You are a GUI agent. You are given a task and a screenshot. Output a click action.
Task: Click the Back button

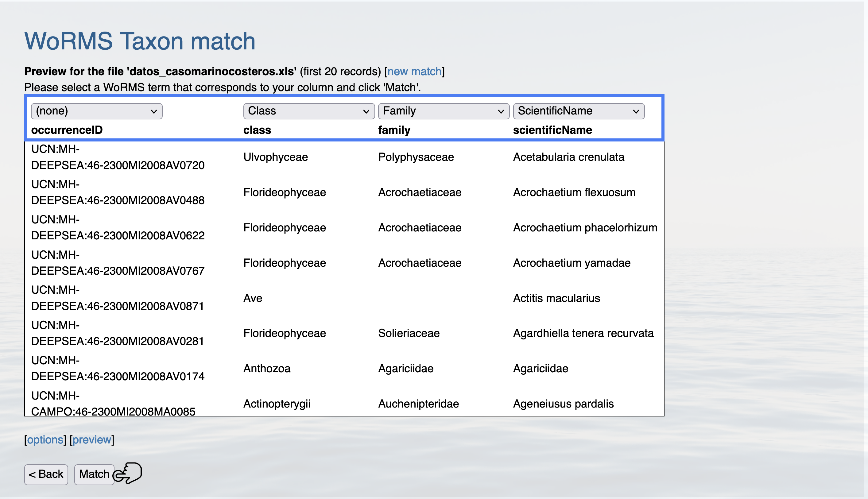tap(46, 474)
